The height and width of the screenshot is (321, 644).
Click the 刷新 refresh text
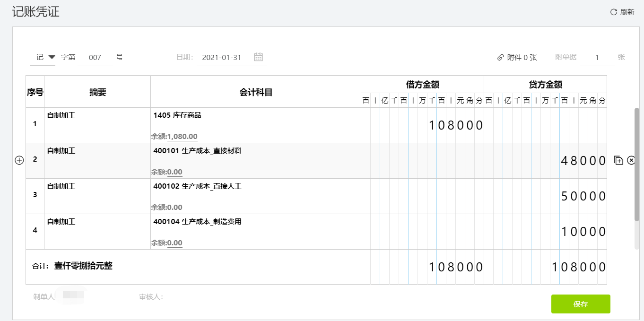click(x=627, y=12)
